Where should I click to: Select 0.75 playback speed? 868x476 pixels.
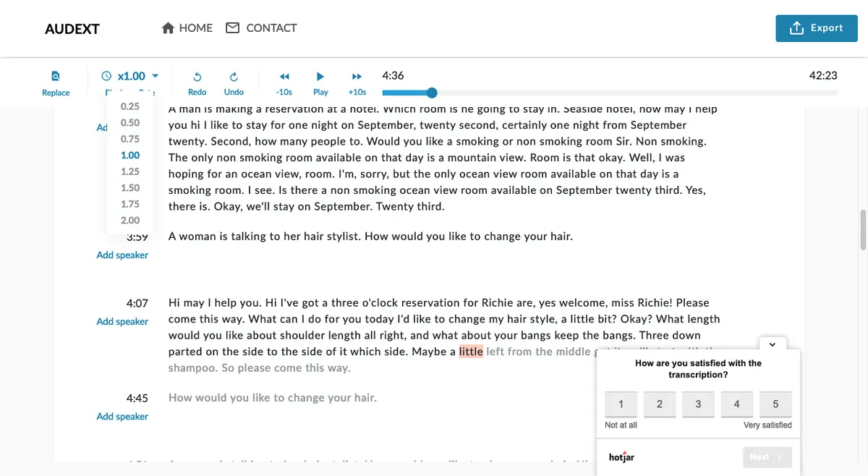tap(130, 139)
